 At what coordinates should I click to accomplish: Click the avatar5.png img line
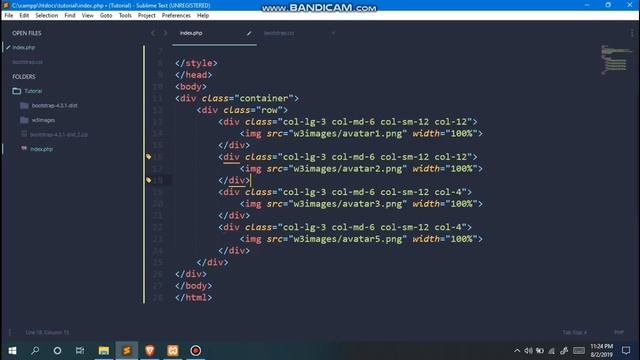pyautogui.click(x=362, y=239)
